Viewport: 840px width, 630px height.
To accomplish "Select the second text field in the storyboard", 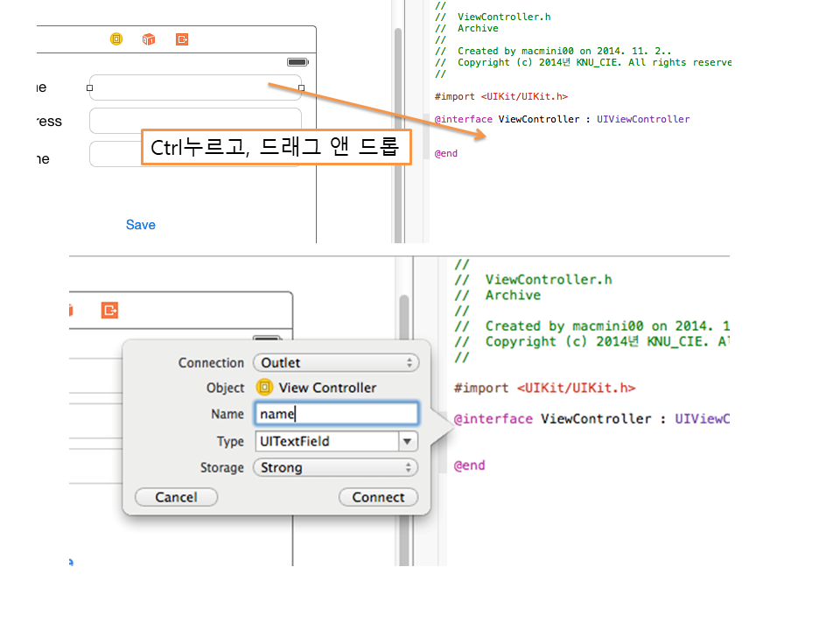I will 195,121.
